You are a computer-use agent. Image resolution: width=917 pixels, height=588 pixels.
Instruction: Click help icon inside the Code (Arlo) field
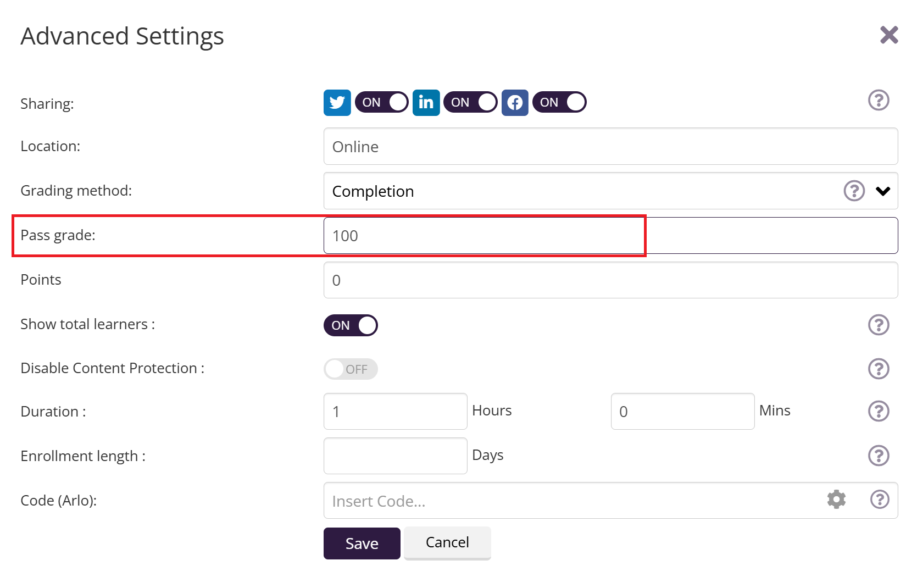tap(879, 500)
